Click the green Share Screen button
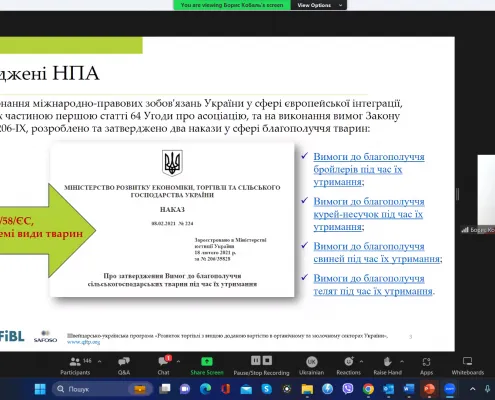This screenshot has height=400, width=495. 207,366
